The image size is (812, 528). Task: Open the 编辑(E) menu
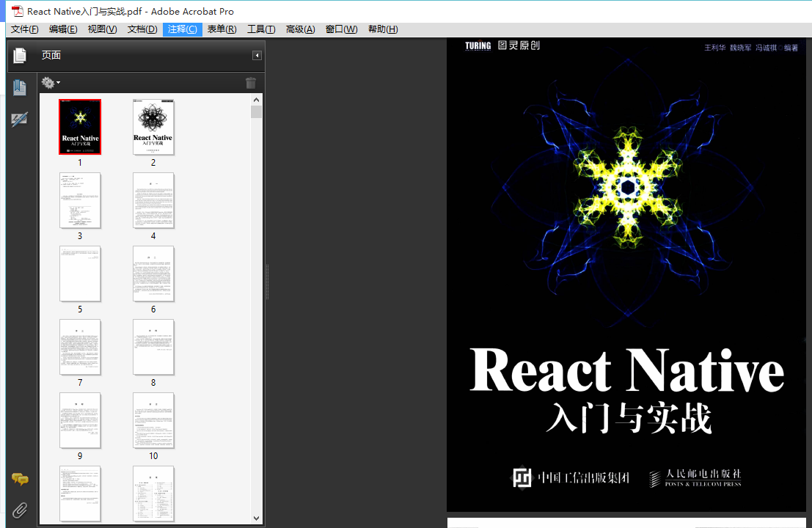[63, 29]
